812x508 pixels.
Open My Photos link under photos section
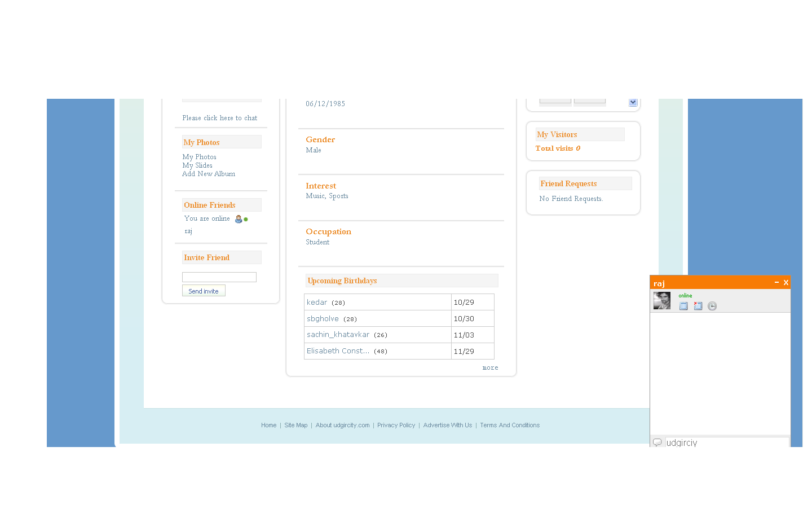200,157
